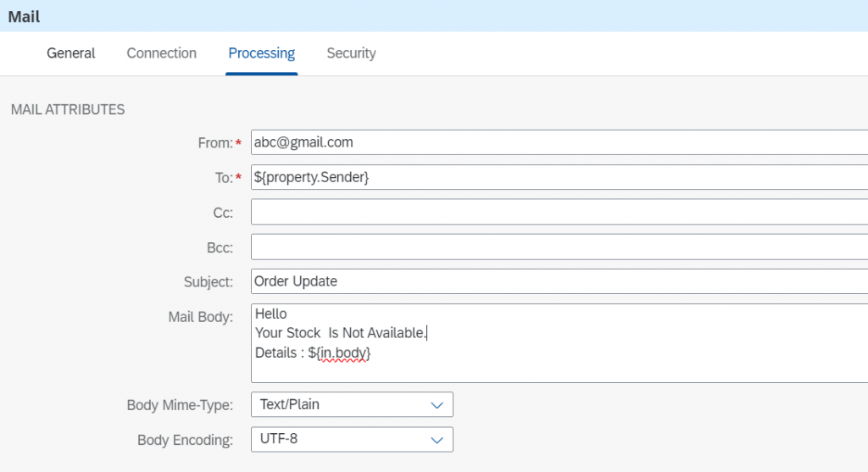
Task: Select the Processing tab
Action: 261,53
